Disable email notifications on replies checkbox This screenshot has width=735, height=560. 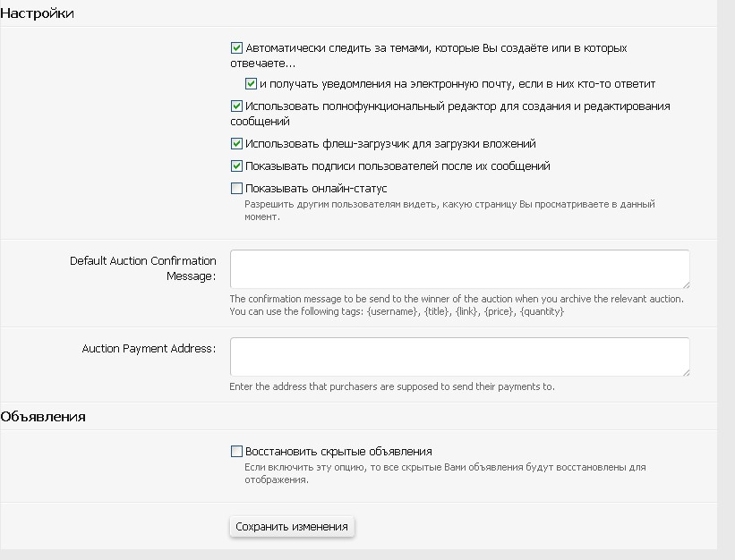pyautogui.click(x=252, y=84)
